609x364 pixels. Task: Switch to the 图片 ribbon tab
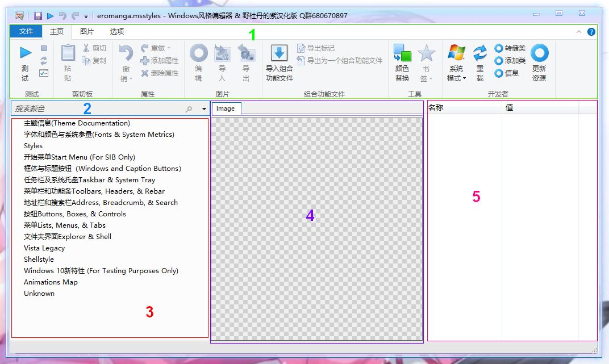86,31
